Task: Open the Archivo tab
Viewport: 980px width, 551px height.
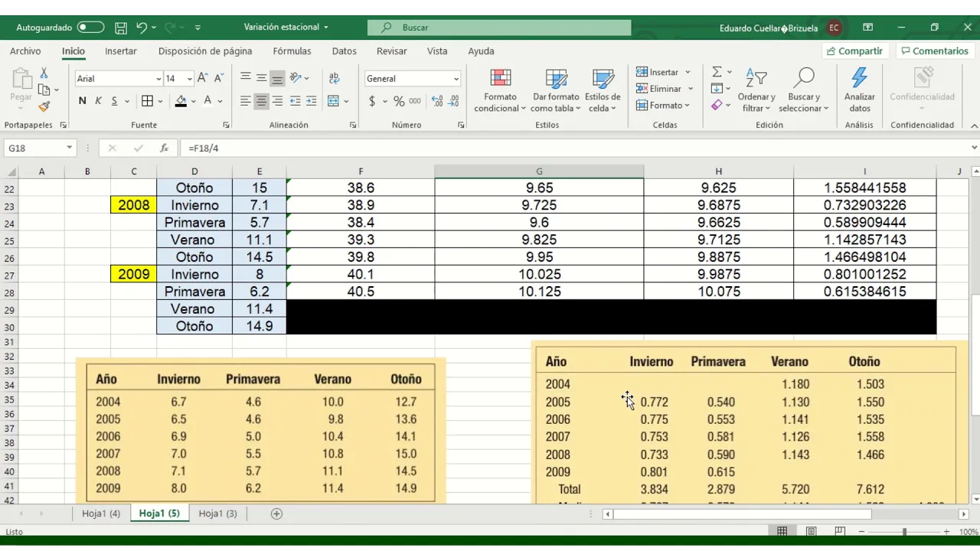Action: 25,51
